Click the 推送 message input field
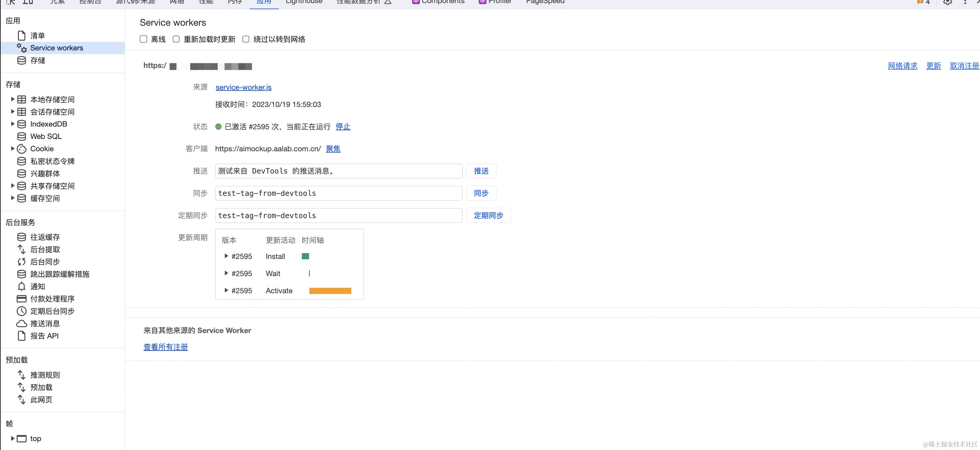 [338, 171]
